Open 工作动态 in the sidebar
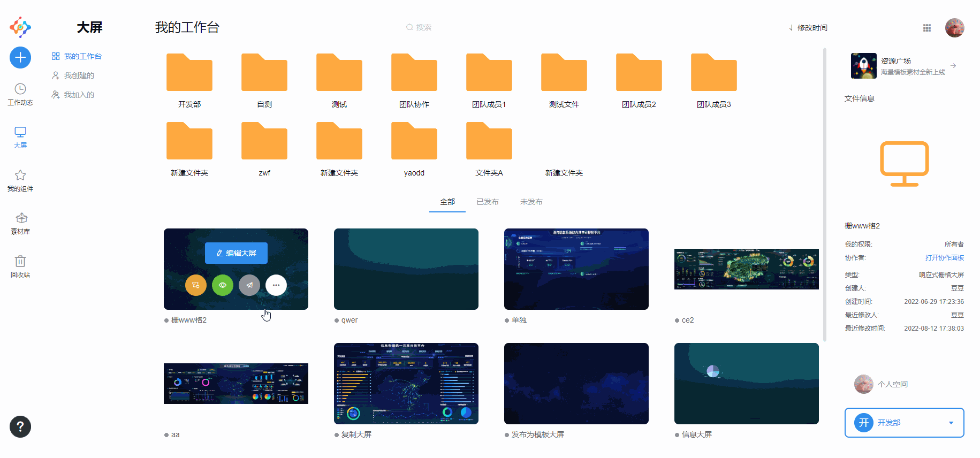Screen dimensions: 980x458 [x=20, y=95]
